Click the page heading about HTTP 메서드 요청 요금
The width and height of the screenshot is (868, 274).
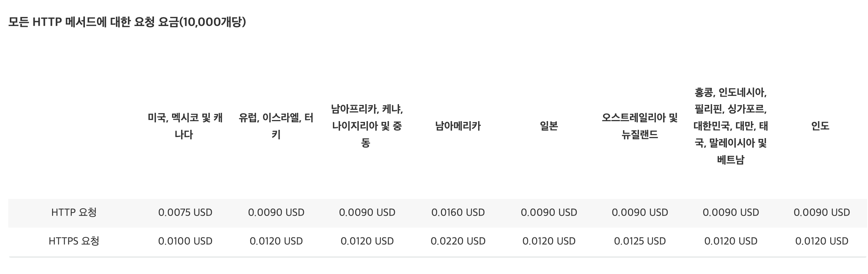pyautogui.click(x=127, y=22)
